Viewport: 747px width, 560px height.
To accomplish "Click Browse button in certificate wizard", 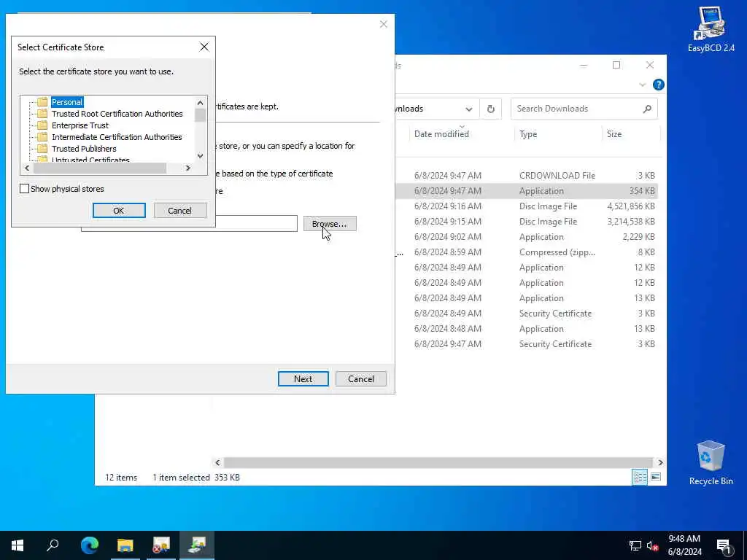I will 329,224.
